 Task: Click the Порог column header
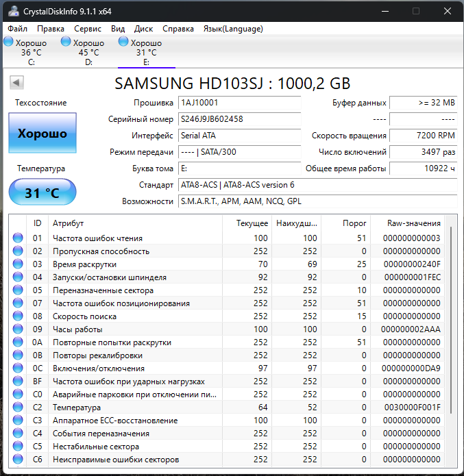click(346, 223)
